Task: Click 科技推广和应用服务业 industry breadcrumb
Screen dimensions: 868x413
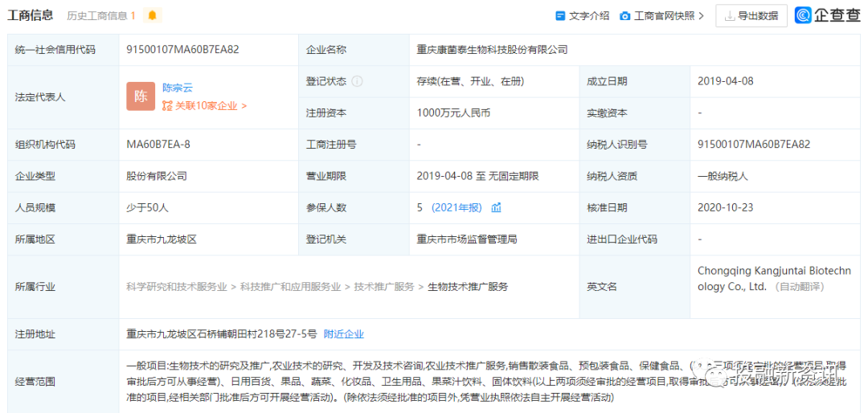Action: pos(291,287)
